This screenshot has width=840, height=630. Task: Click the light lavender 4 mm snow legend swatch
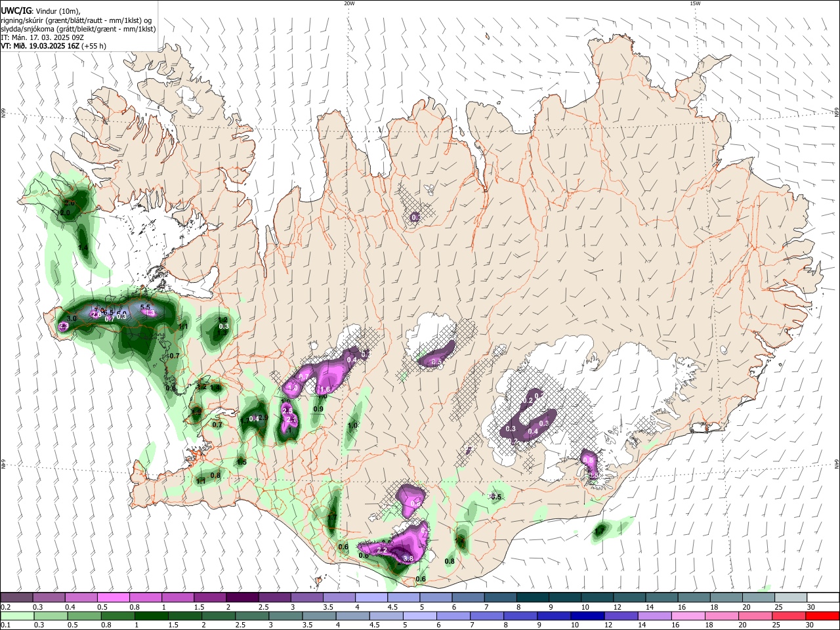click(371, 597)
